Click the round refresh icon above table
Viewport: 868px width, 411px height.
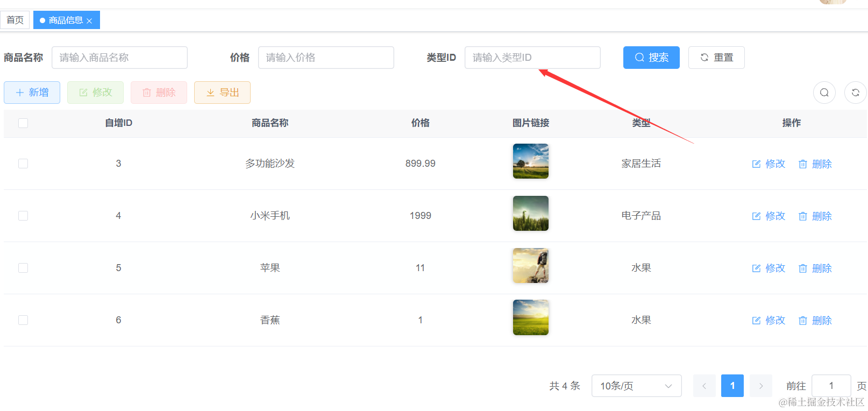click(x=855, y=93)
